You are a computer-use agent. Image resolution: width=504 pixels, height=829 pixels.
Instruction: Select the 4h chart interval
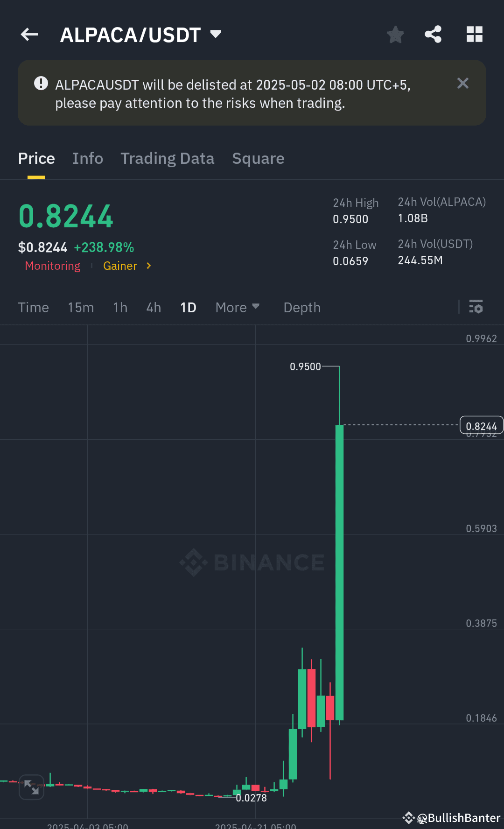tap(154, 308)
